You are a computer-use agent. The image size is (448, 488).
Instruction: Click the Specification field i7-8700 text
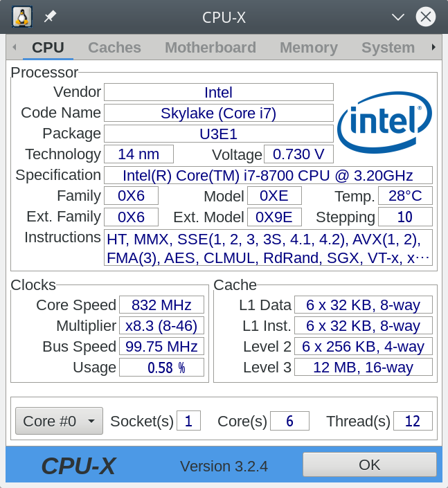[269, 175]
